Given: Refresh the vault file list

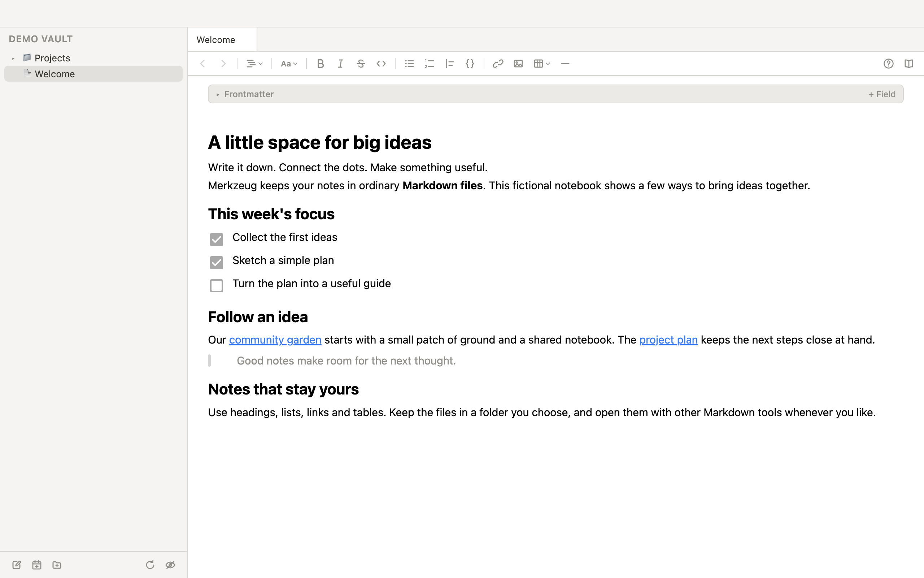Looking at the screenshot, I should click(150, 565).
